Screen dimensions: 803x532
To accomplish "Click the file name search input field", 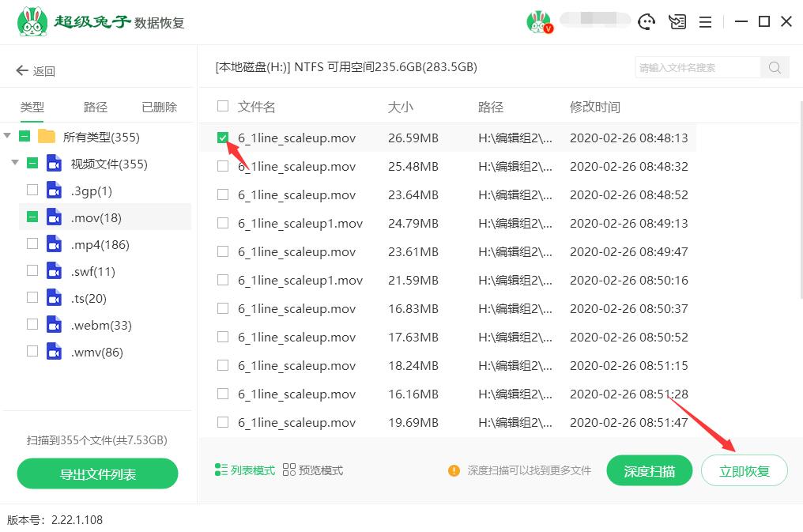I will 696,67.
